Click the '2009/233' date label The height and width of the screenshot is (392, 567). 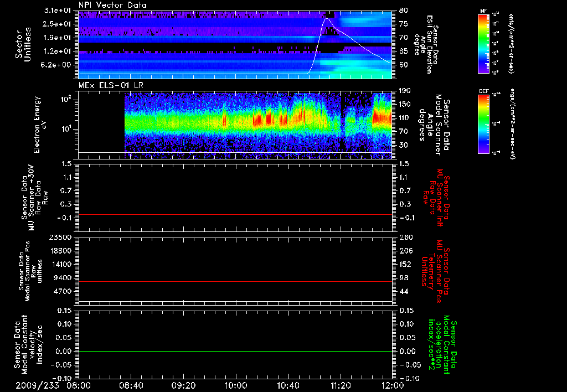(x=37, y=386)
